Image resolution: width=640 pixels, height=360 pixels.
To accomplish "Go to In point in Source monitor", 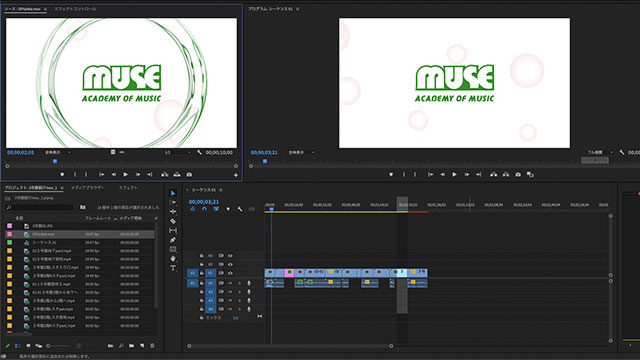I will pos(102,175).
